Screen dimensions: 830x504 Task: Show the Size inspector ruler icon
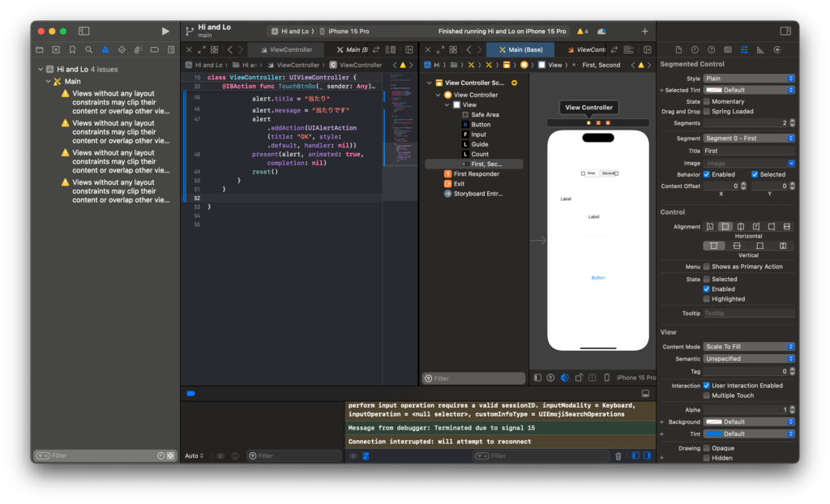point(761,49)
